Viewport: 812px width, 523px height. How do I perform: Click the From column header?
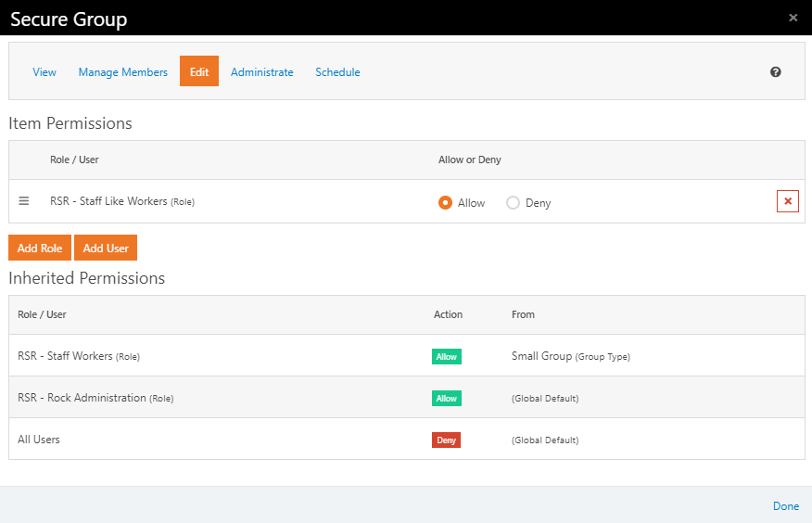[523, 314]
